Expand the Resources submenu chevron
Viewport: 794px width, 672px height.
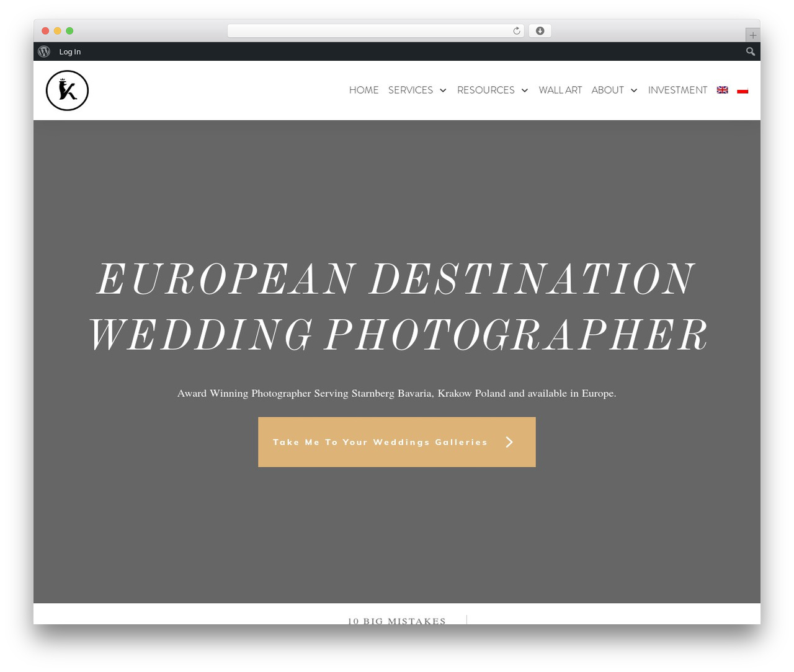coord(525,91)
